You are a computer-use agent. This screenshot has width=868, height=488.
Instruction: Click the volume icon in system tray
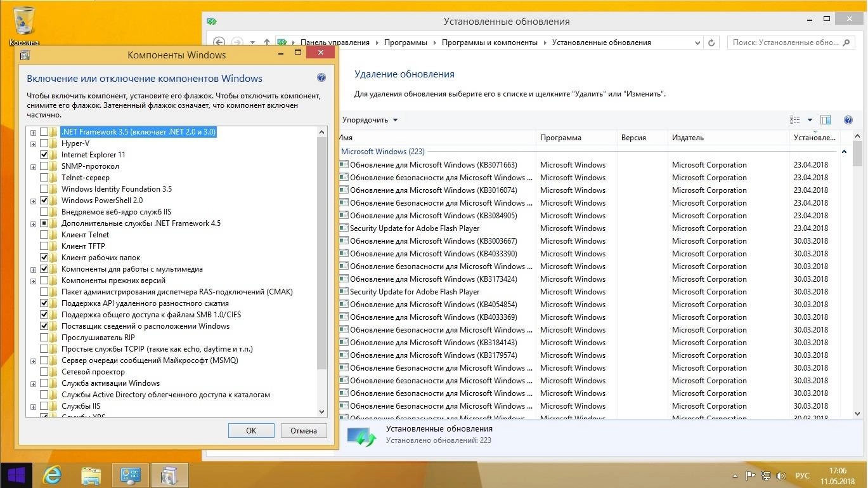click(782, 475)
